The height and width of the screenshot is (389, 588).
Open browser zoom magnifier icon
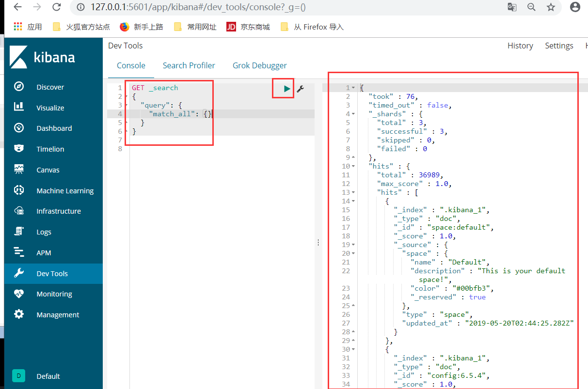click(x=531, y=7)
